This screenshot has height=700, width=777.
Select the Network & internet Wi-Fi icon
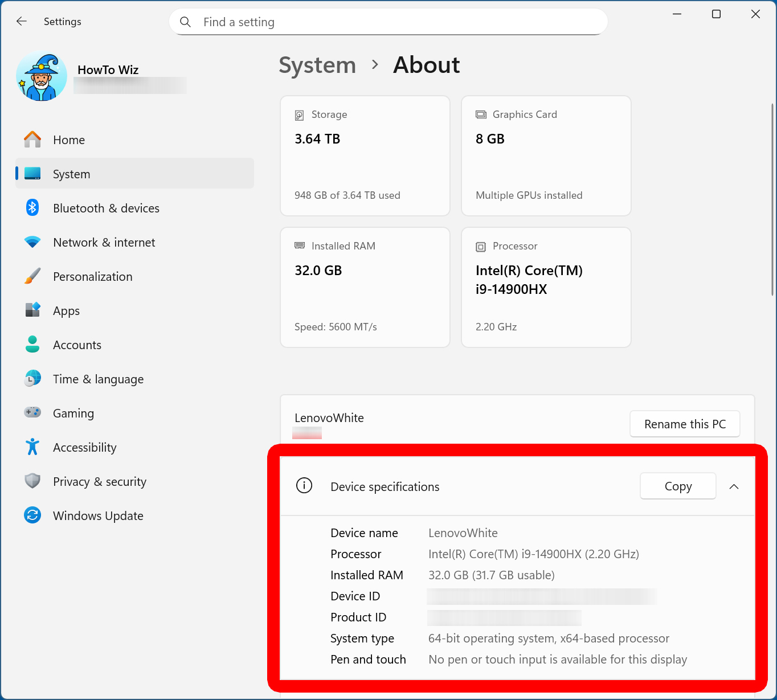click(x=32, y=242)
